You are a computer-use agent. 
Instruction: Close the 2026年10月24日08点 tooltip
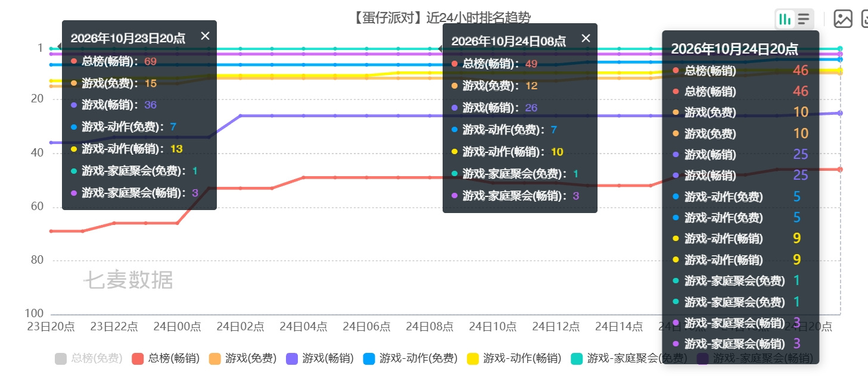586,39
